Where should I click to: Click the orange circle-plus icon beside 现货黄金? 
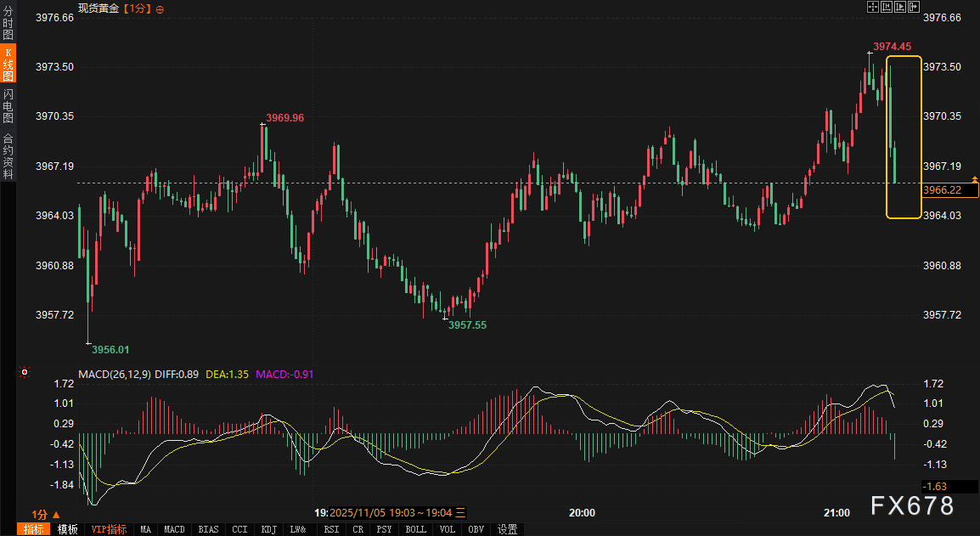161,8
